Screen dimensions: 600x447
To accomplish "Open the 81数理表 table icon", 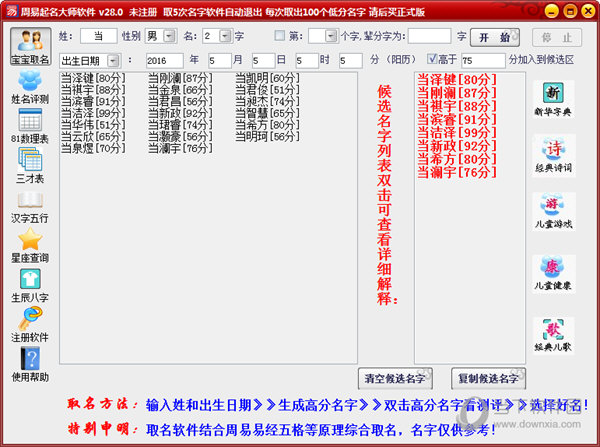I will [30, 126].
